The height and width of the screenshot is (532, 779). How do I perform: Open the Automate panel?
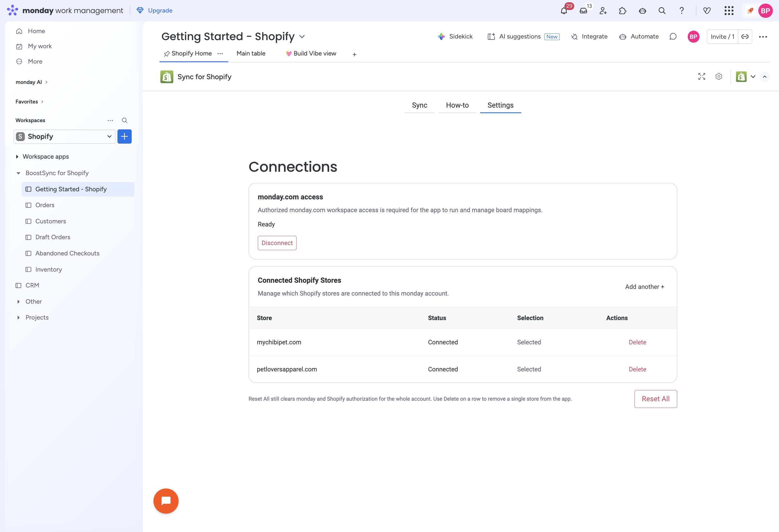[x=639, y=37]
